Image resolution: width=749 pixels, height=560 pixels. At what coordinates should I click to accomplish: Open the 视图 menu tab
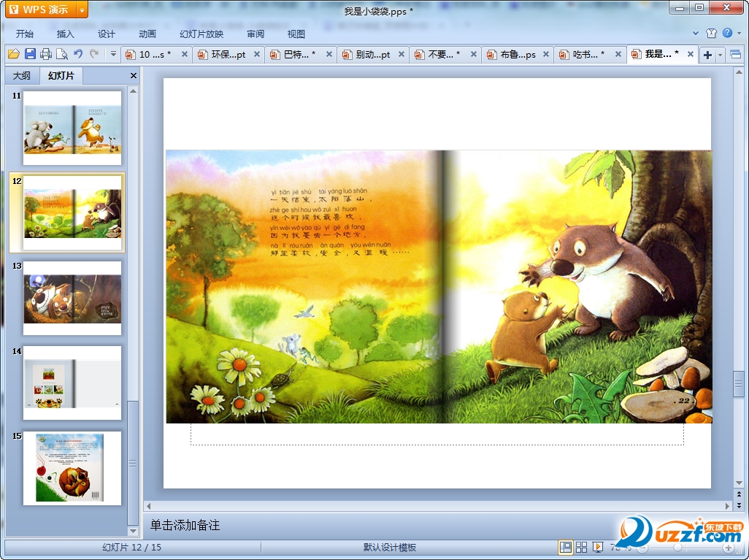pyautogui.click(x=296, y=34)
